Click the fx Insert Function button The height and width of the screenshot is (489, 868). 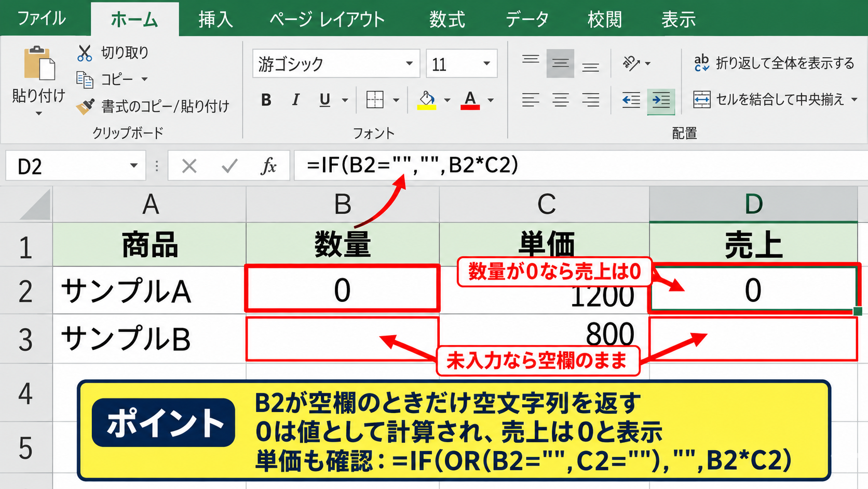point(268,166)
